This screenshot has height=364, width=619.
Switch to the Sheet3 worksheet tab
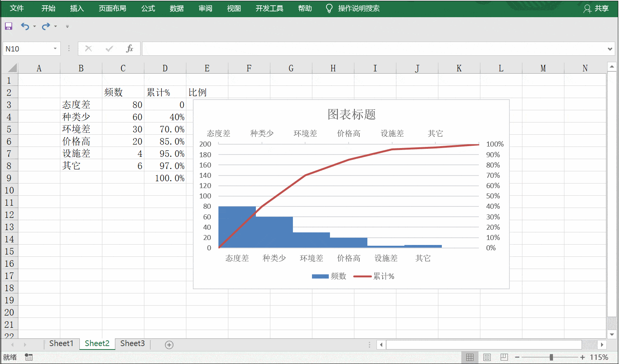[133, 343]
